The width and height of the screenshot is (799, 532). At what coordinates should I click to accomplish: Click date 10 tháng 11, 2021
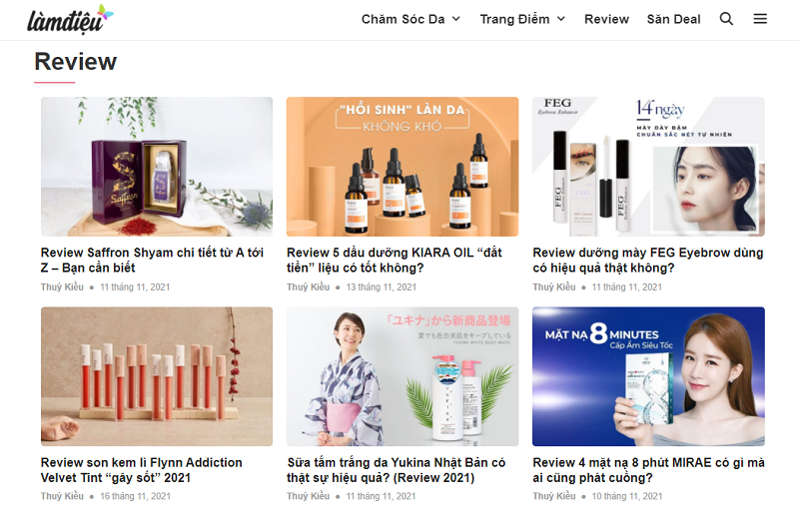pos(627,496)
